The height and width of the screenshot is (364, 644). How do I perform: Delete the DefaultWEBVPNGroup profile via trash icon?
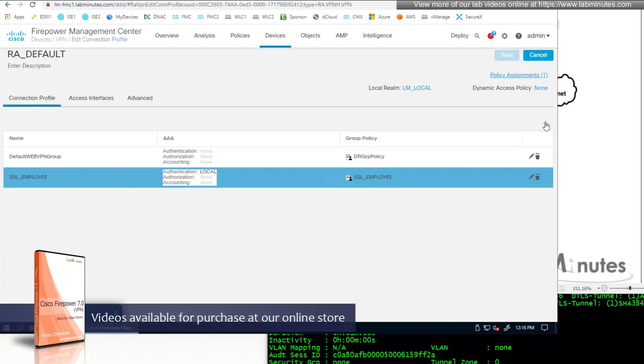[537, 157]
